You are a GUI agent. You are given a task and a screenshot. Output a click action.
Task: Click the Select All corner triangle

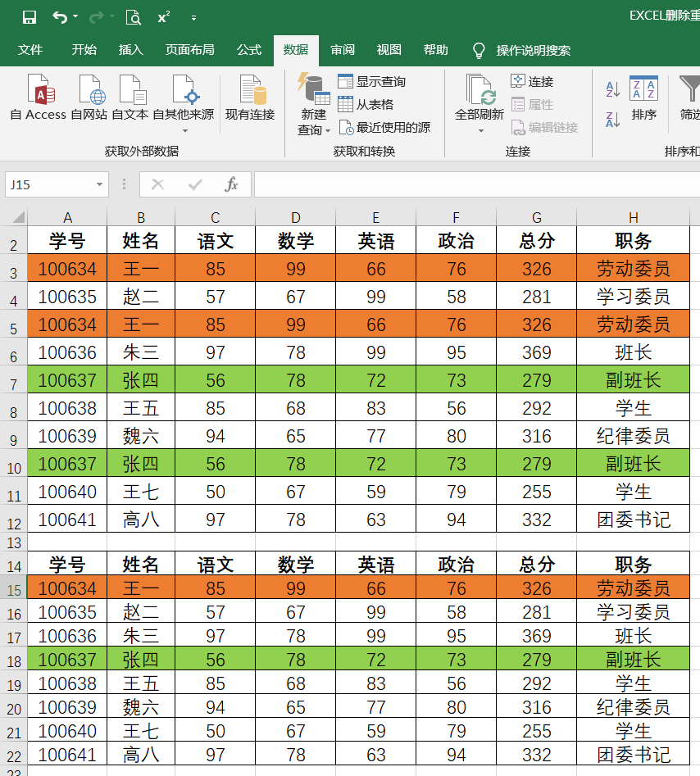(x=18, y=217)
